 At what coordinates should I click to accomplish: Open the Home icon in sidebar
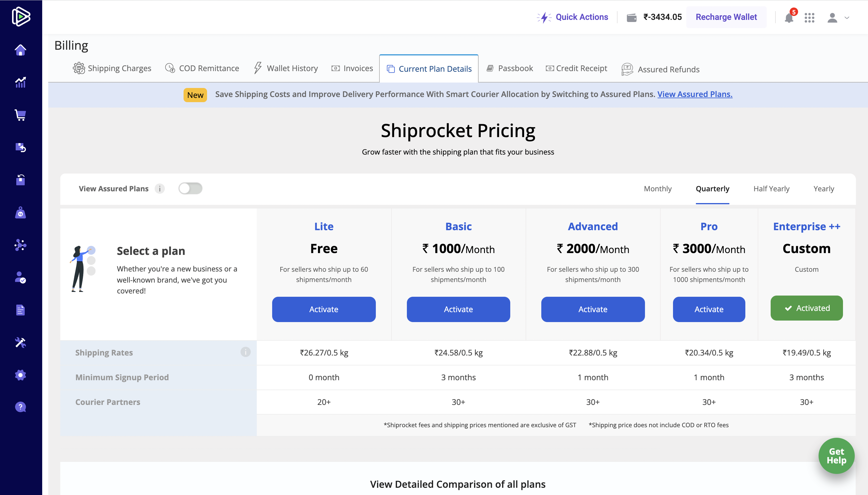pos(20,50)
